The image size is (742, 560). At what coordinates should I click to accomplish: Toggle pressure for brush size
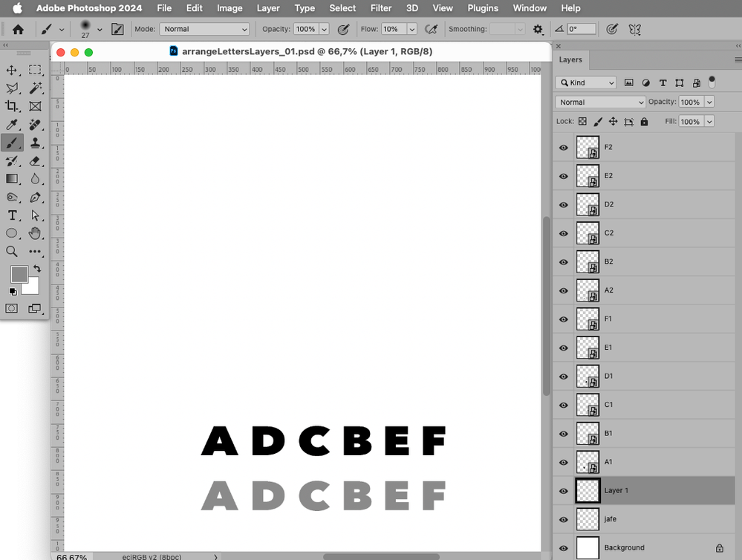612,30
